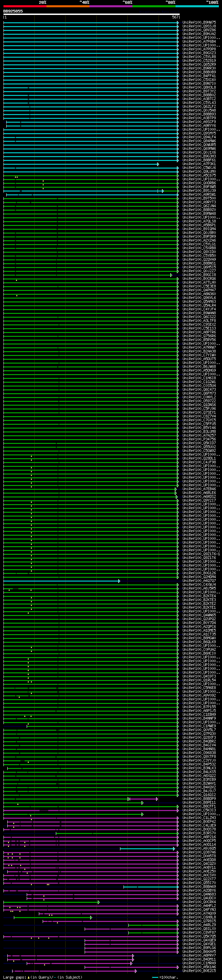The height and width of the screenshot is (980, 222).
Task: Select the UniRef100_B4DM11 label
Action: click(199, 959)
